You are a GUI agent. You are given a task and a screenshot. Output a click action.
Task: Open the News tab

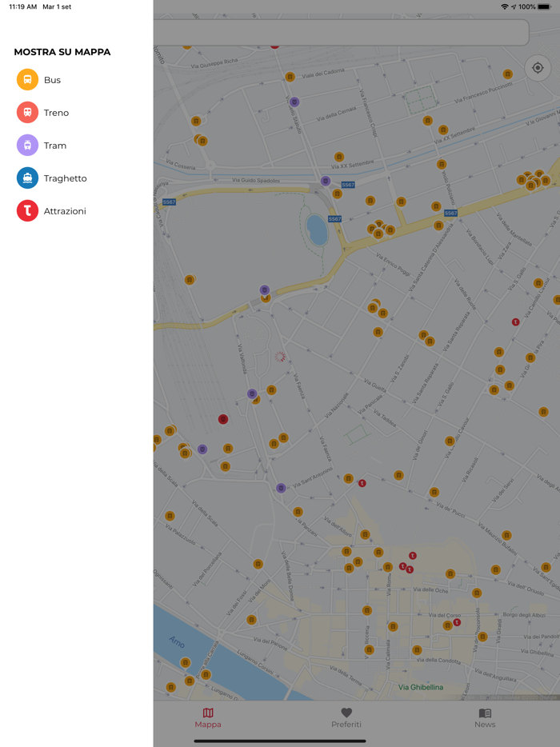(x=485, y=718)
